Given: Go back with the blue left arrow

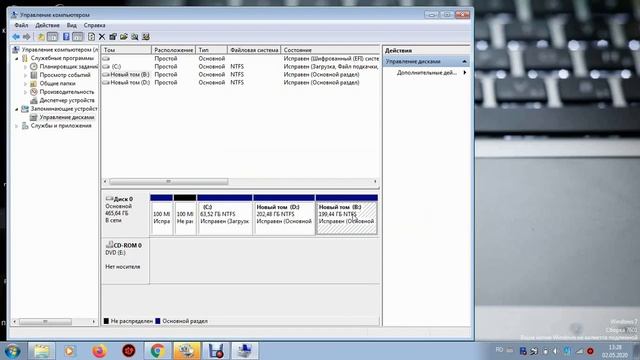Looking at the screenshot, I should coord(16,37).
